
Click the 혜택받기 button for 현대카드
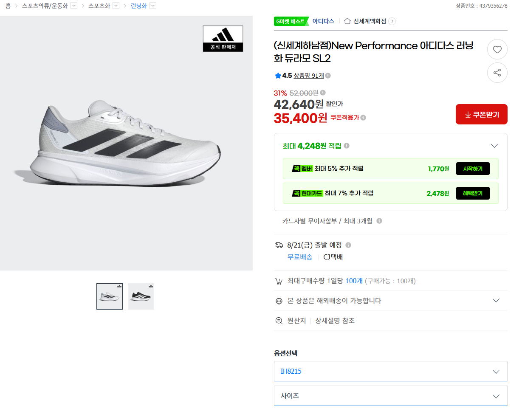(473, 193)
